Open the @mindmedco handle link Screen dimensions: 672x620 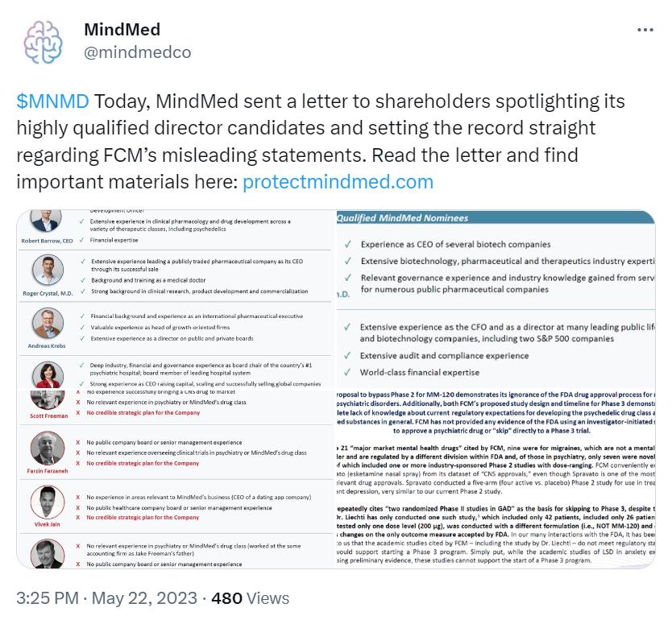point(137,52)
